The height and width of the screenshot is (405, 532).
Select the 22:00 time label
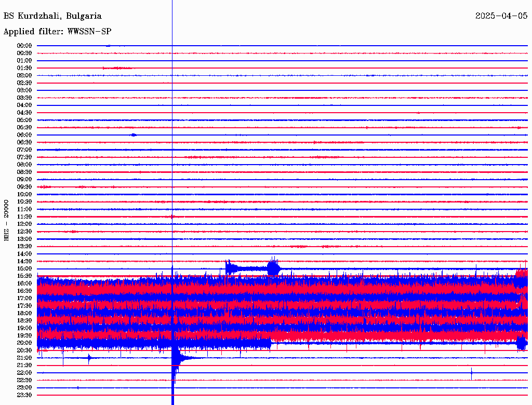tap(24, 373)
